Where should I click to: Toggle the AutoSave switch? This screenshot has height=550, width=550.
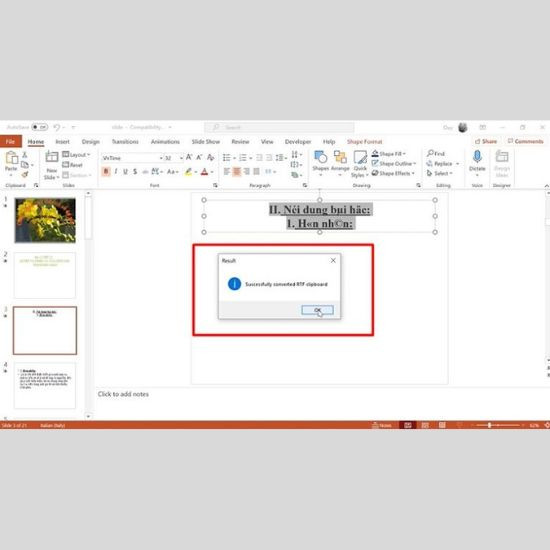40,127
